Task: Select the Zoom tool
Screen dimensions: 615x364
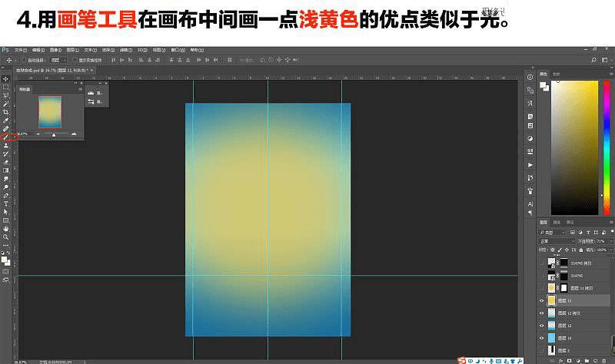Action: 6,237
